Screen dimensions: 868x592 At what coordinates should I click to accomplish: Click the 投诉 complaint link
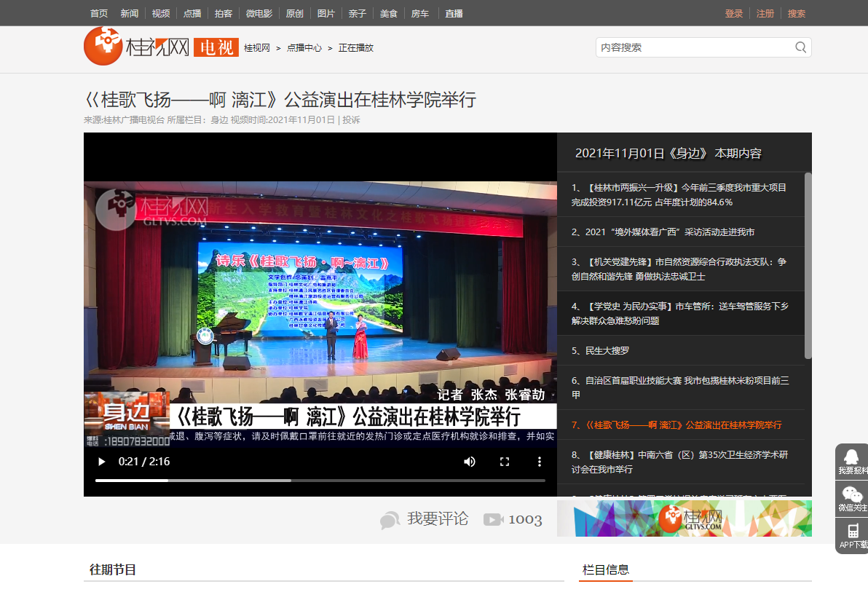pos(351,119)
